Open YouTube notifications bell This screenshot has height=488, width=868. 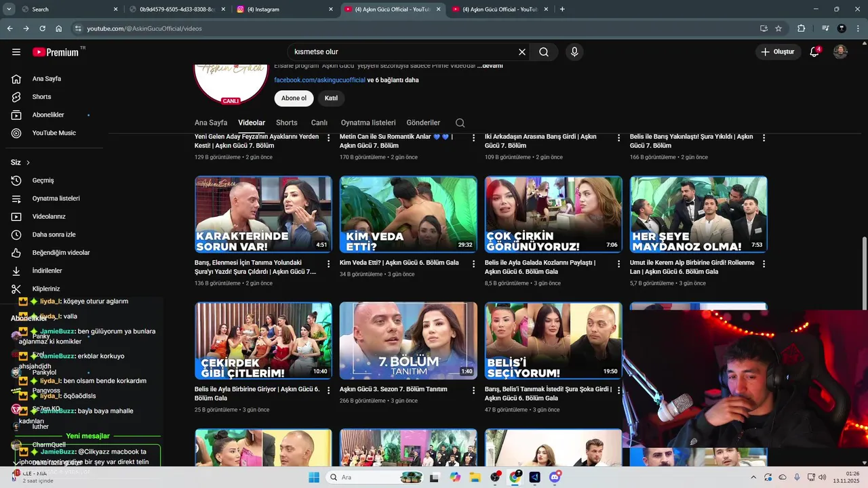point(814,52)
